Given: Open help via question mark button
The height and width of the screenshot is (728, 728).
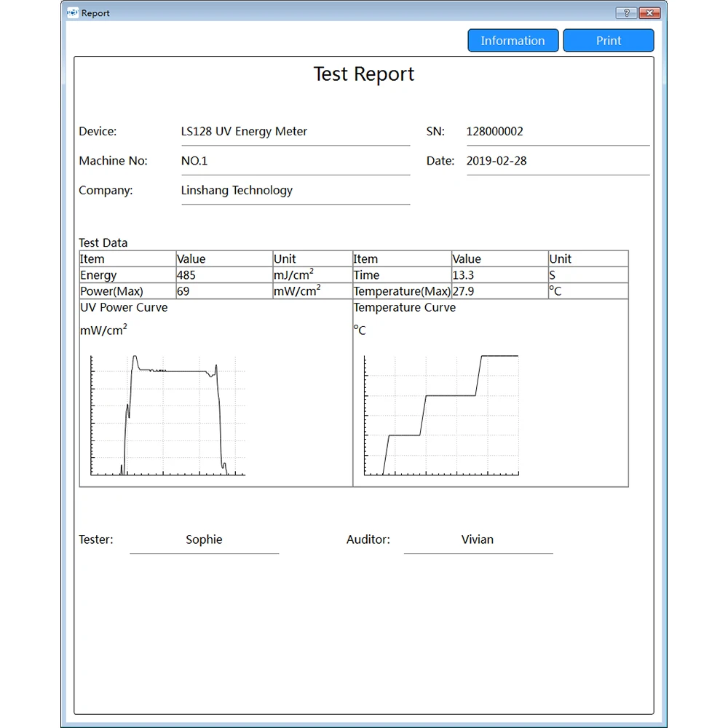Looking at the screenshot, I should (x=626, y=13).
